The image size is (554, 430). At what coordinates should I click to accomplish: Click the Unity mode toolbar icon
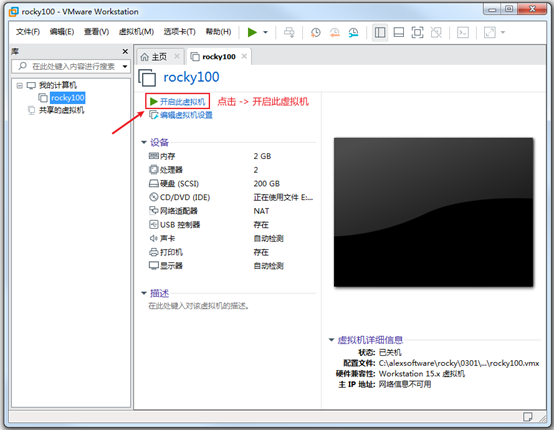tap(436, 33)
